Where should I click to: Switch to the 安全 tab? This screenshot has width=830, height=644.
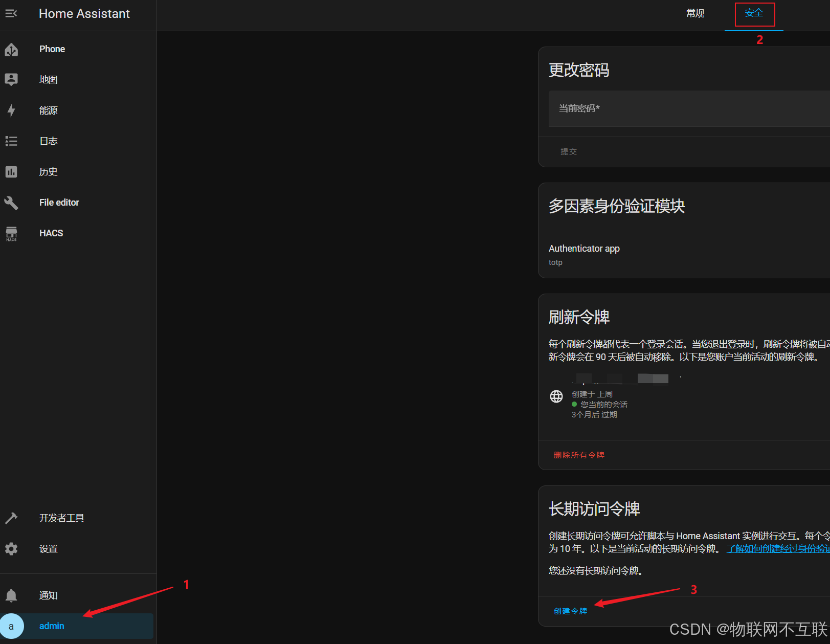click(754, 13)
